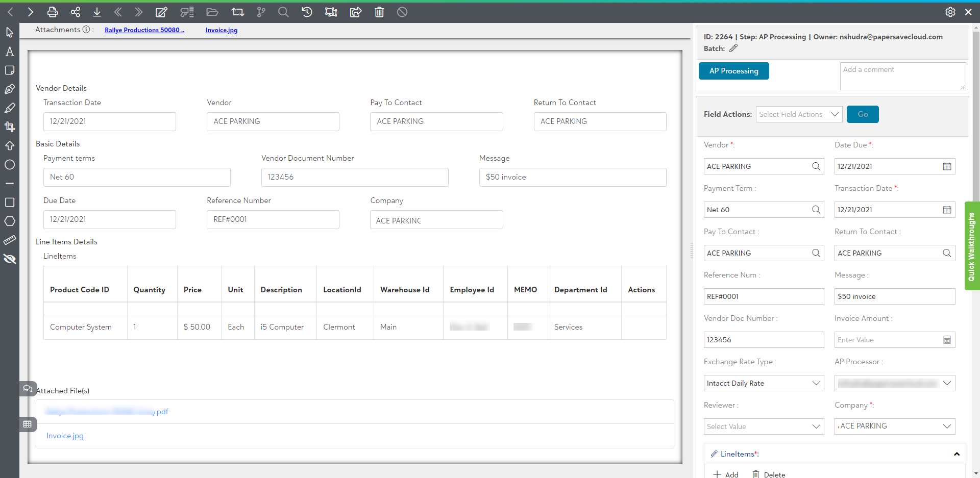Select the ellipse shape tool

(10, 165)
